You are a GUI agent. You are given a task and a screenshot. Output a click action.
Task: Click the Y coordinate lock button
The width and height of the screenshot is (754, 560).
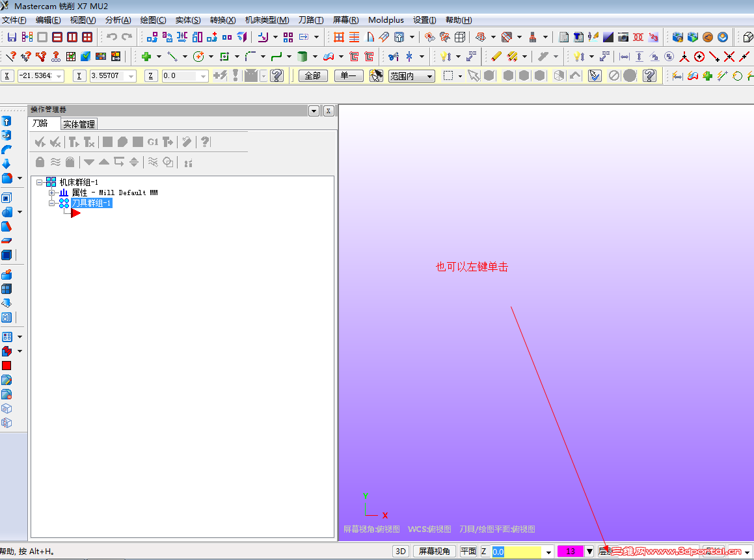point(79,76)
